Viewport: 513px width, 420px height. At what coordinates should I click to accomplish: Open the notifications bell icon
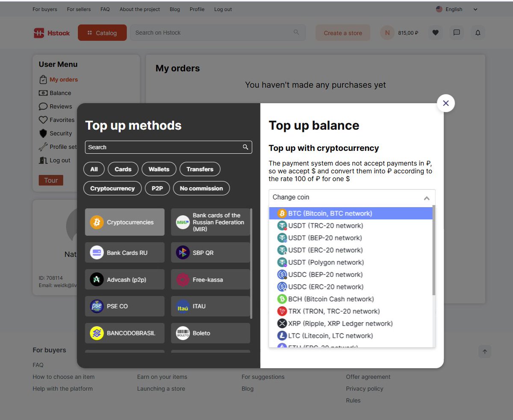pos(478,32)
